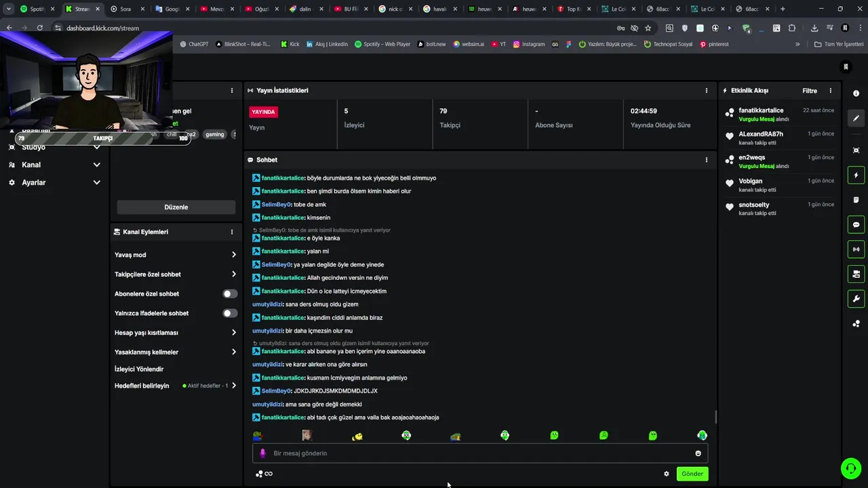This screenshot has height=488, width=868.
Task: Click Vobigan follow entry
Action: click(779, 185)
